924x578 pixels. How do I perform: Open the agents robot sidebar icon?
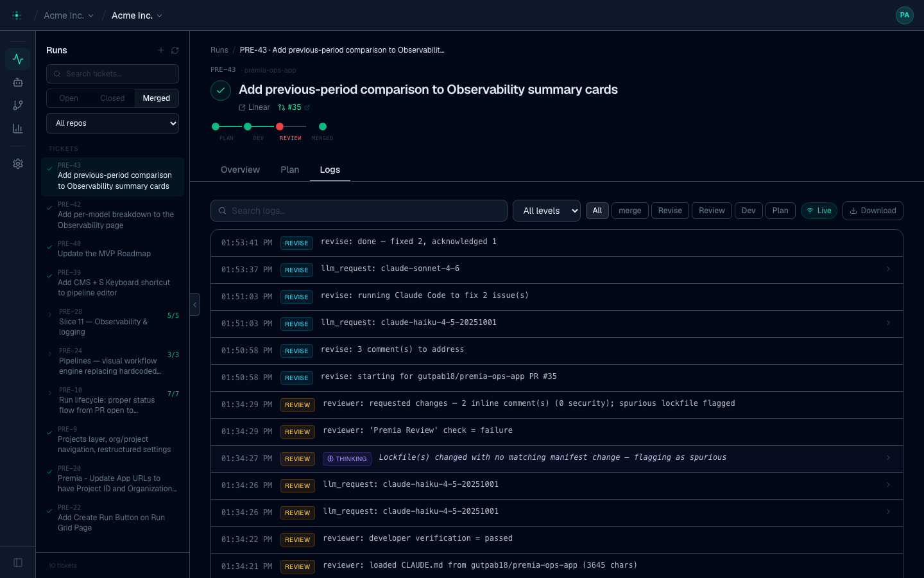click(18, 82)
